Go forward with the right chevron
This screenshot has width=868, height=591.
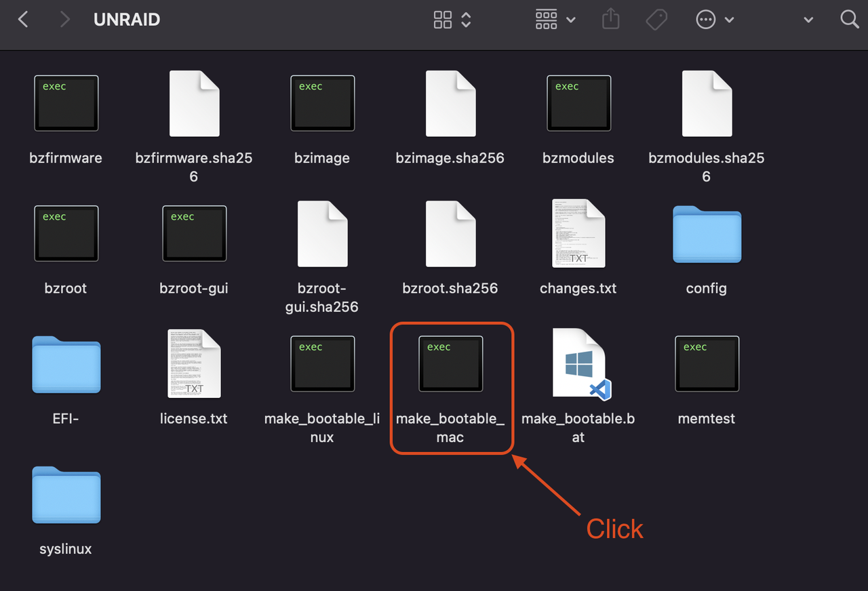click(64, 20)
